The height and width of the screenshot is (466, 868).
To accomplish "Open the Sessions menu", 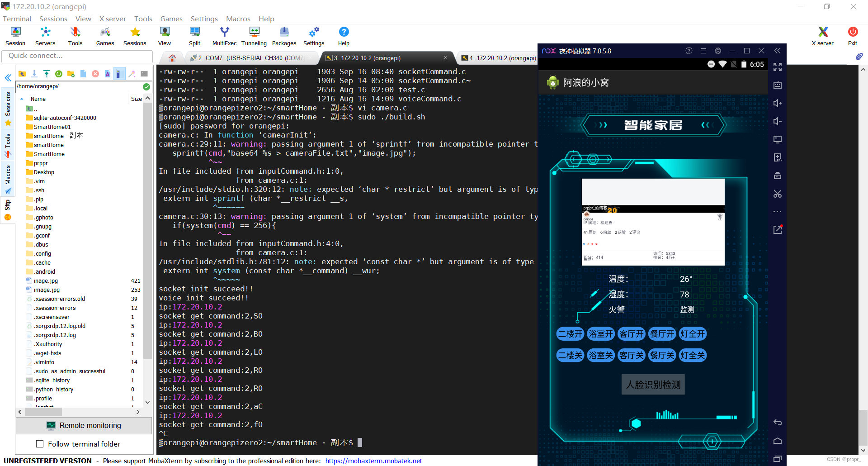I will (53, 19).
